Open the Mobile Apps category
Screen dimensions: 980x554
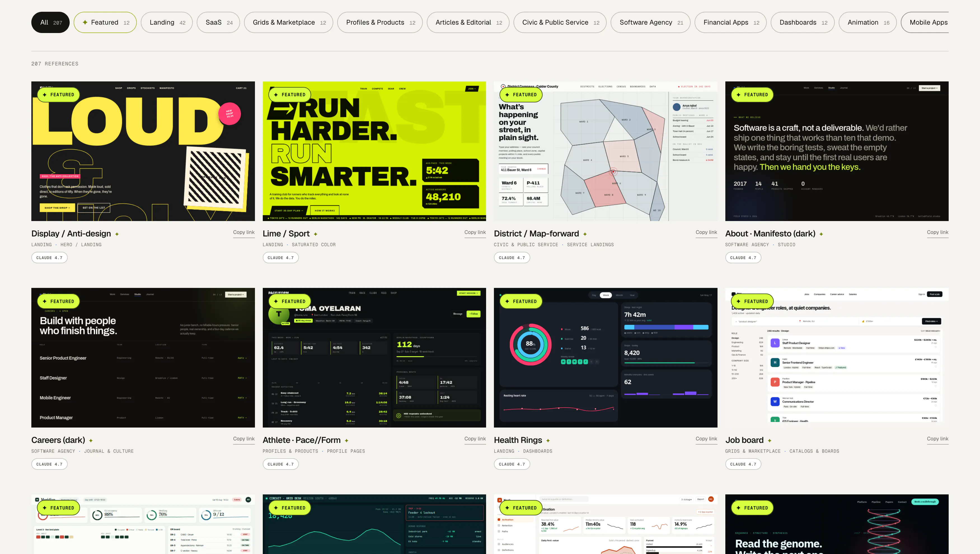pyautogui.click(x=925, y=22)
